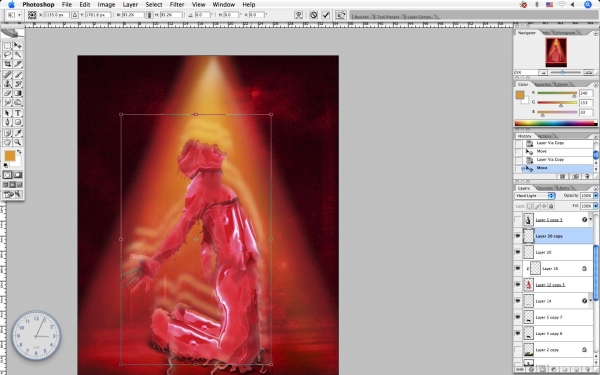Open the Window menu
The height and width of the screenshot is (375, 600).
(223, 5)
